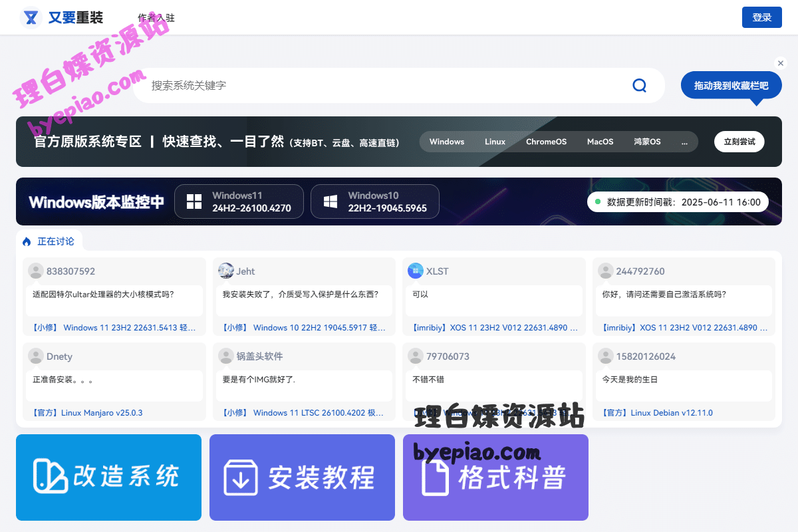Click the 改造系统 tile icon
Screen dimensions: 798x532
coord(50,476)
